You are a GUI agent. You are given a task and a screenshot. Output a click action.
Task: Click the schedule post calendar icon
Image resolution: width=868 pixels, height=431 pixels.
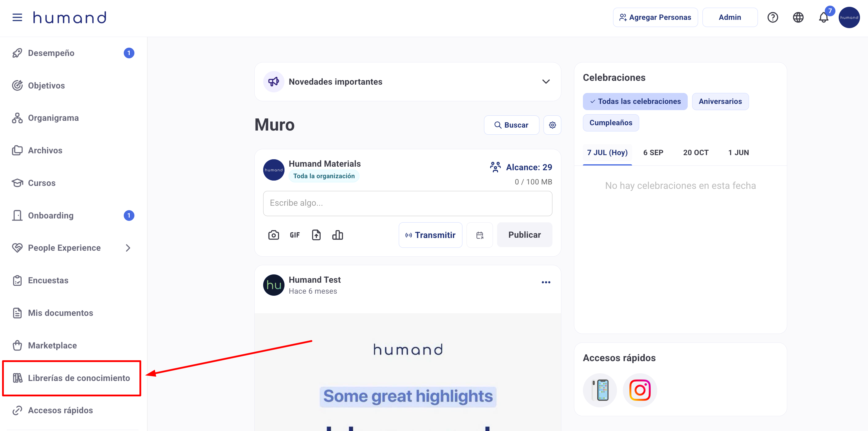point(480,235)
